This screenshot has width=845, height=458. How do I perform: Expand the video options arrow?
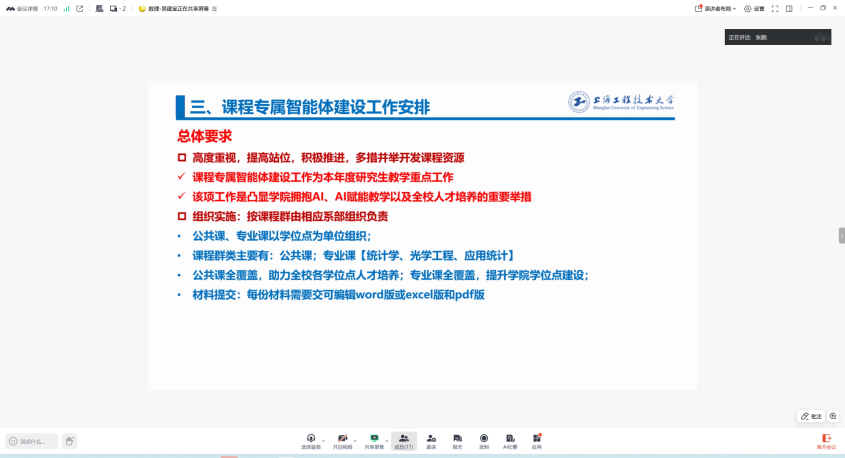(x=355, y=440)
